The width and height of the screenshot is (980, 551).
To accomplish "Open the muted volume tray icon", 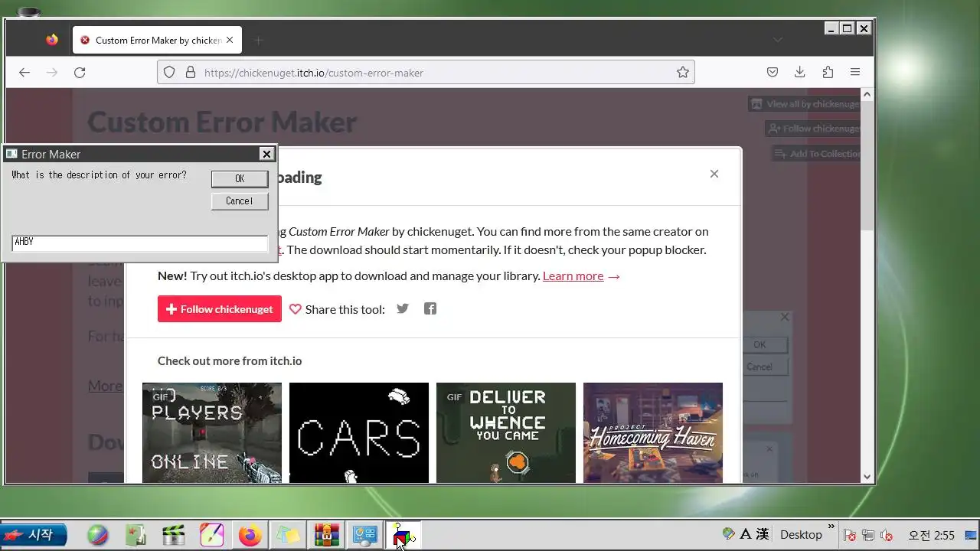I will click(x=887, y=535).
